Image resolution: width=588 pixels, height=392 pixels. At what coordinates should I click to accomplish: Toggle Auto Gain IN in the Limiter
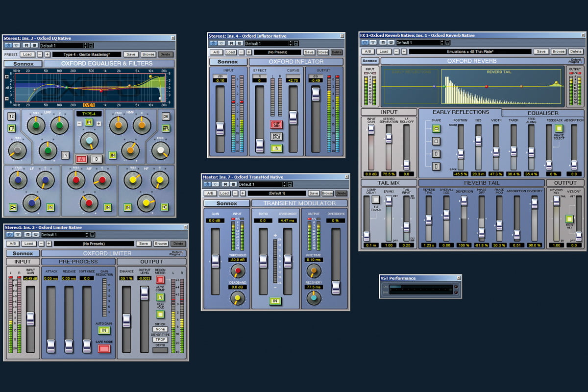coord(104,330)
